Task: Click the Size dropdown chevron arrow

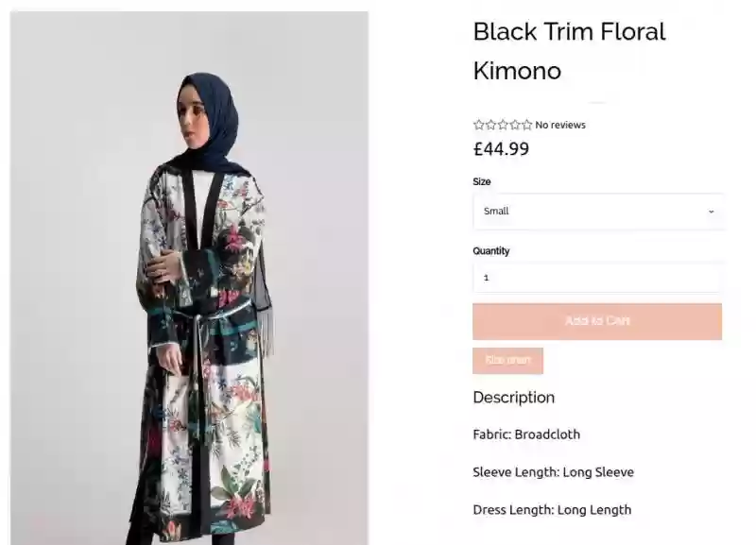Action: tap(711, 212)
